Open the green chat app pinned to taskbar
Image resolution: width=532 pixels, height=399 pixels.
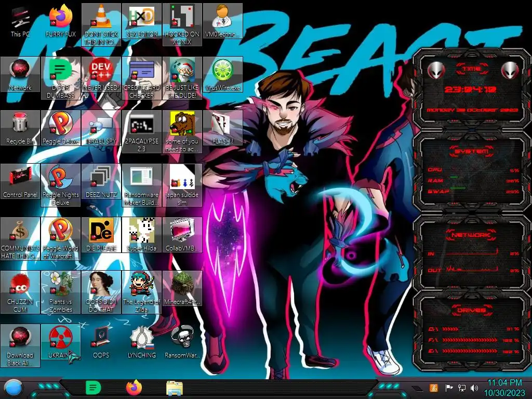point(94,388)
